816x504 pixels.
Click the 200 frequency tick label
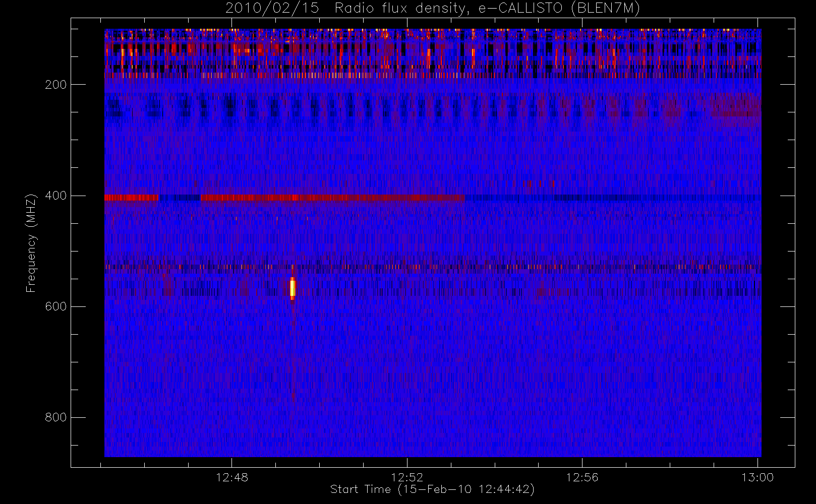[55, 85]
